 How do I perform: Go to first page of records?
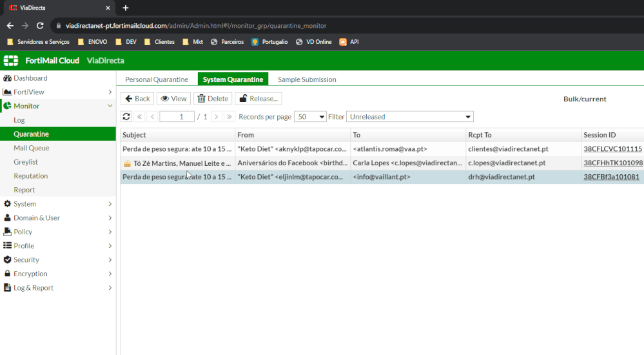(x=139, y=117)
